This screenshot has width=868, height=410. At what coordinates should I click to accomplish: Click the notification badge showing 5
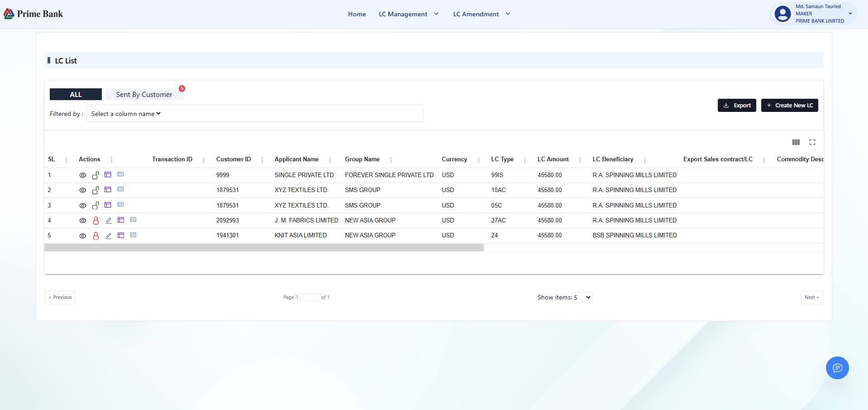click(x=182, y=88)
